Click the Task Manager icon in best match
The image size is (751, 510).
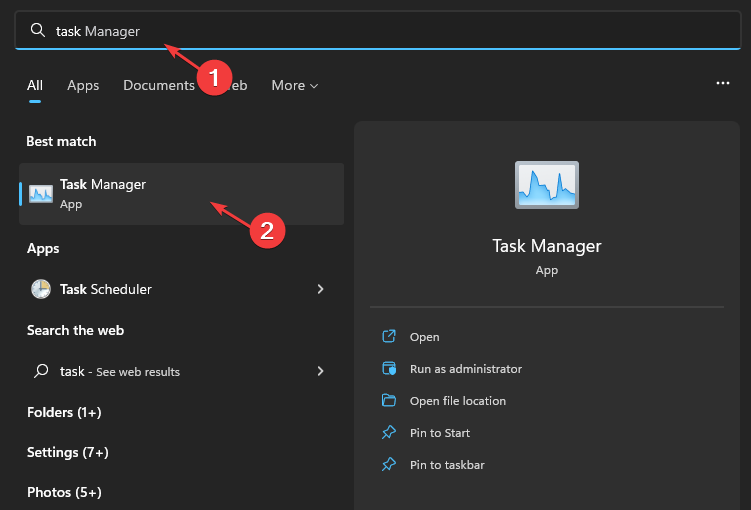(x=41, y=194)
